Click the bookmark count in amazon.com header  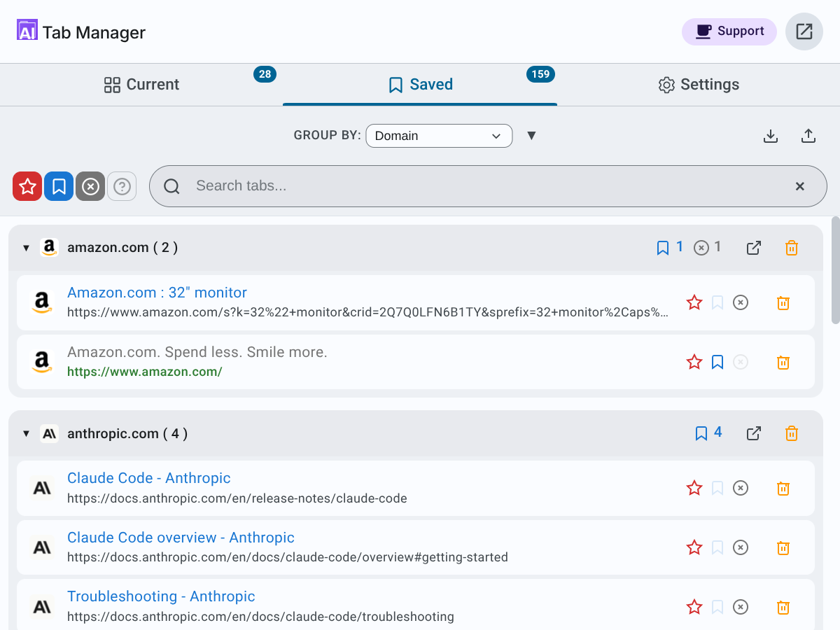click(670, 247)
